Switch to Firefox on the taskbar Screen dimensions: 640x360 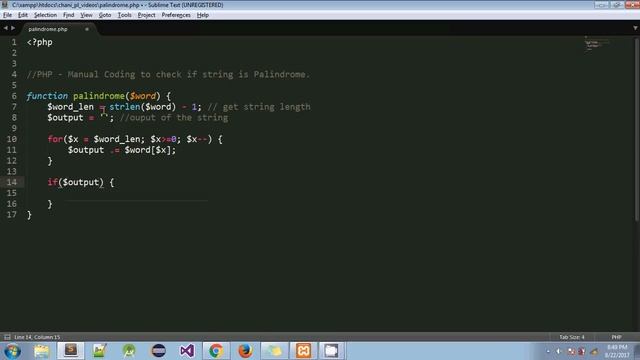(245, 351)
